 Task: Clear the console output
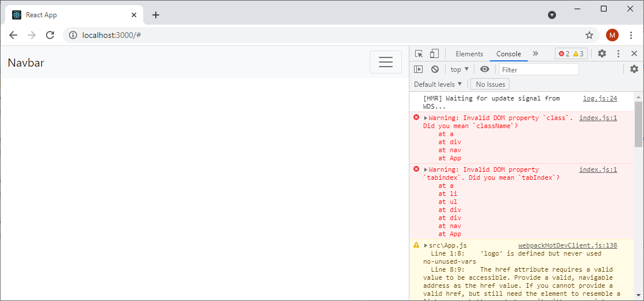point(435,69)
